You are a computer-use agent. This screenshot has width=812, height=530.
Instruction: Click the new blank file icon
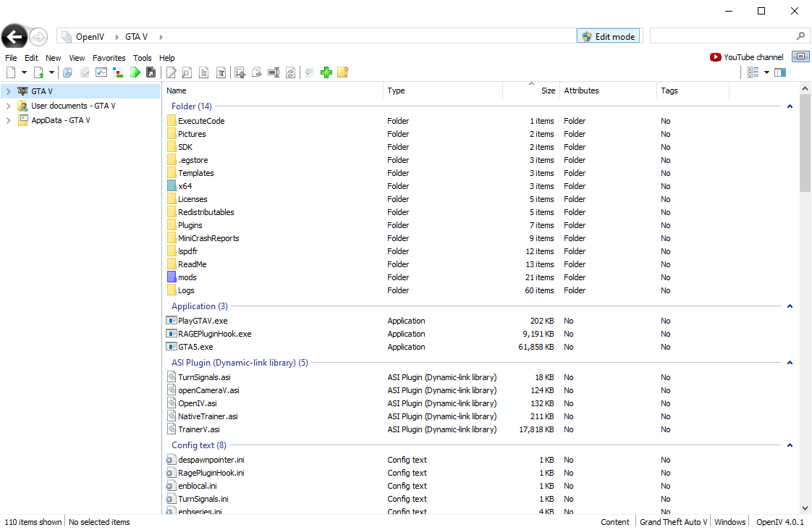tap(11, 72)
